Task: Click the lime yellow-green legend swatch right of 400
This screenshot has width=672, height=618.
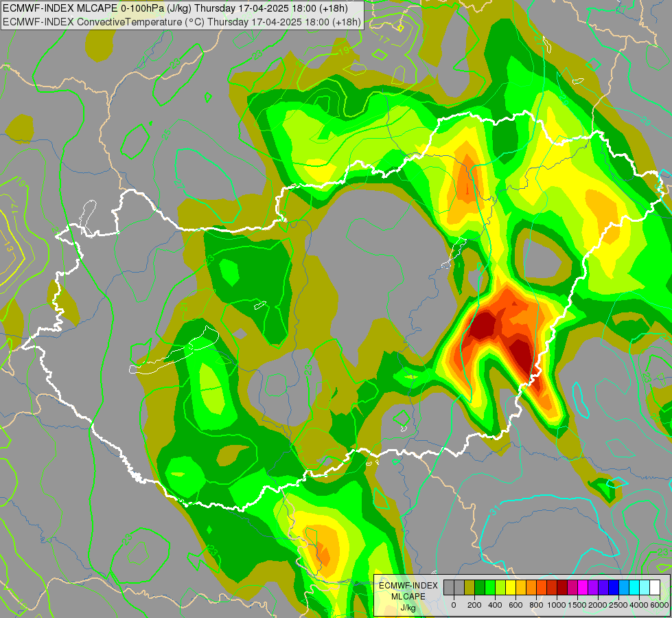Action: [500, 587]
